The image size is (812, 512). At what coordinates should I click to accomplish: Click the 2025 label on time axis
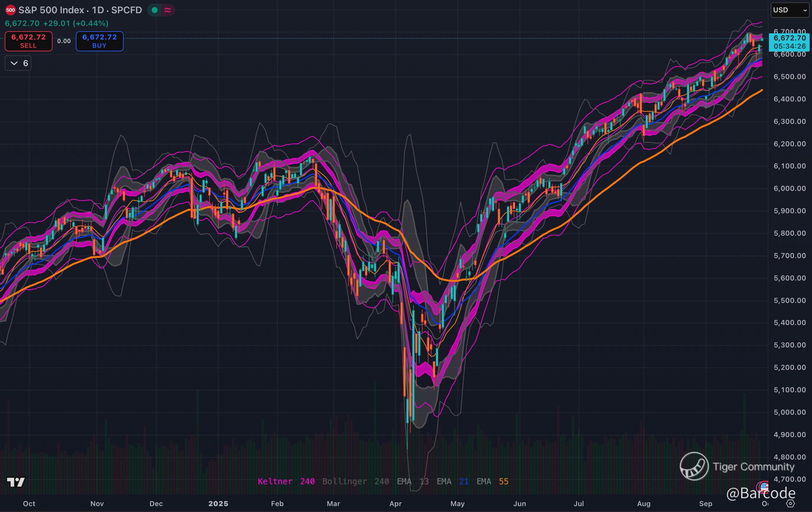[218, 503]
